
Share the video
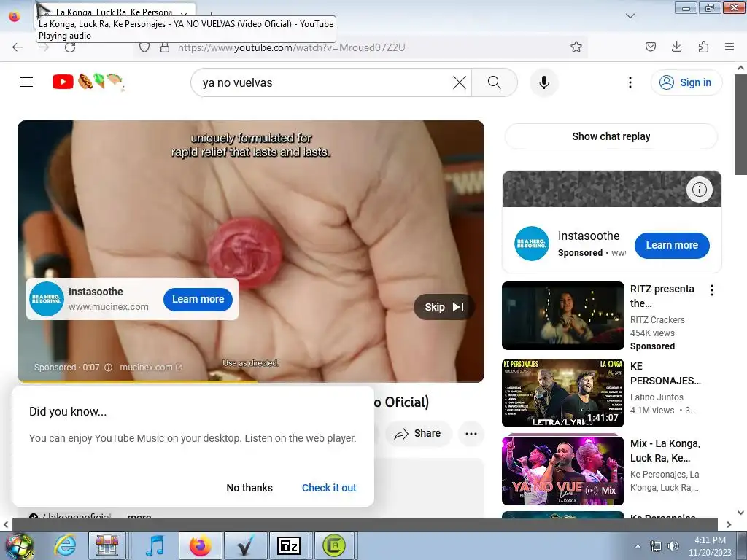point(418,433)
